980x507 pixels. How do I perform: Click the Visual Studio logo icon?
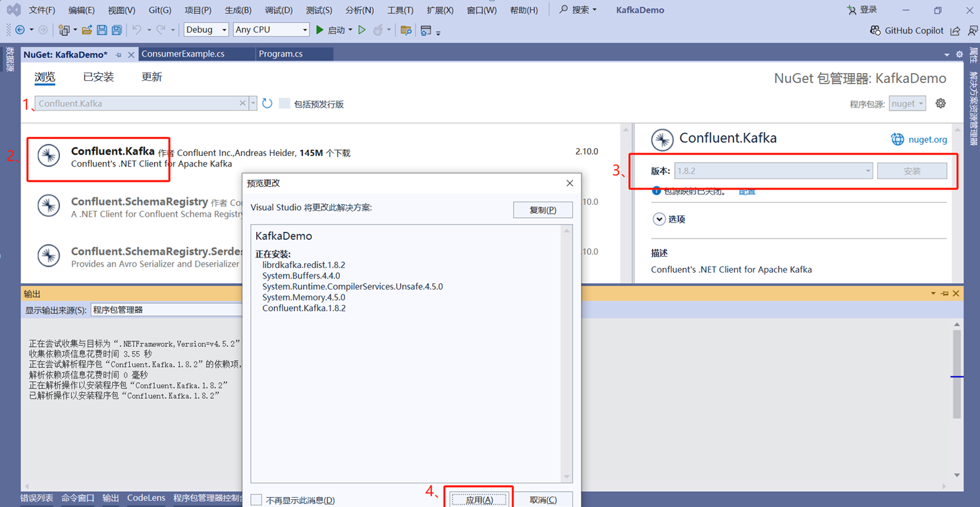13,10
